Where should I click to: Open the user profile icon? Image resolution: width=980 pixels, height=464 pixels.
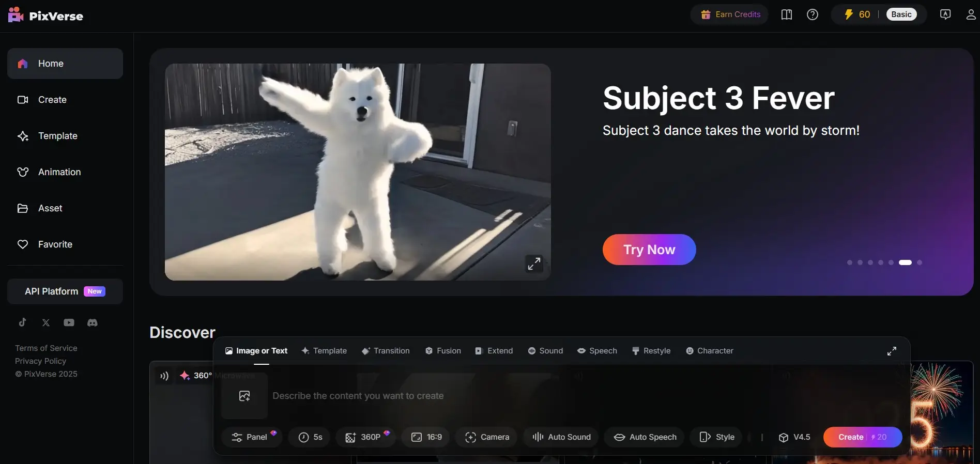(x=971, y=14)
